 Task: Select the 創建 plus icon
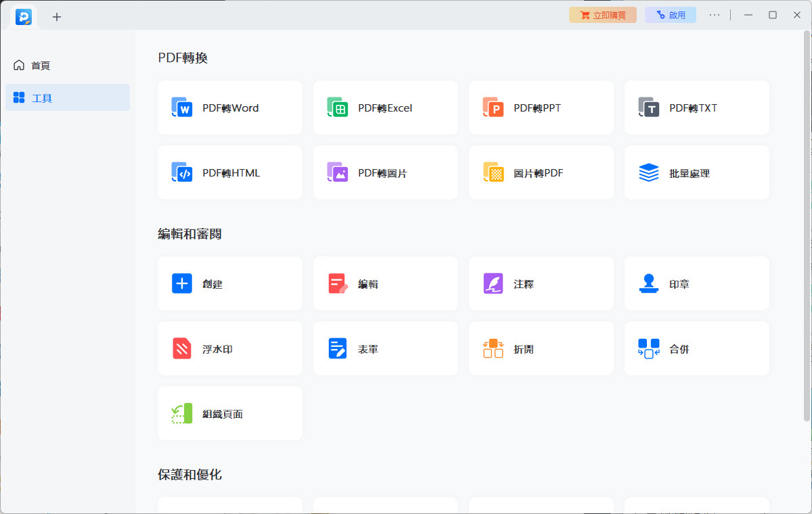[182, 283]
